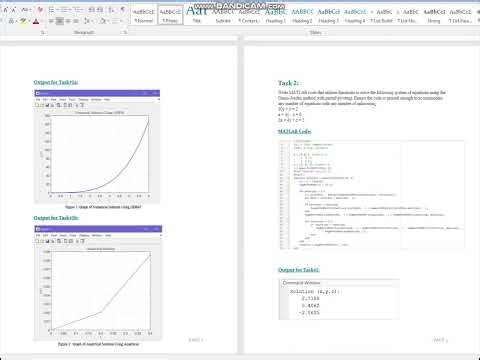The image size is (480, 360).
Task: Click the 'Task 2:' heading
Action: coord(288,83)
